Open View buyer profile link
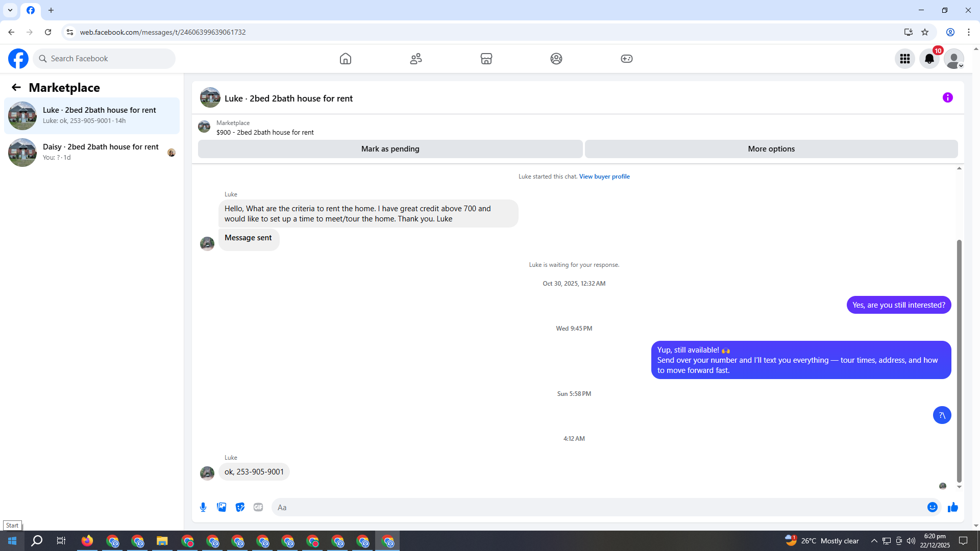This screenshot has width=980, height=551. [604, 177]
